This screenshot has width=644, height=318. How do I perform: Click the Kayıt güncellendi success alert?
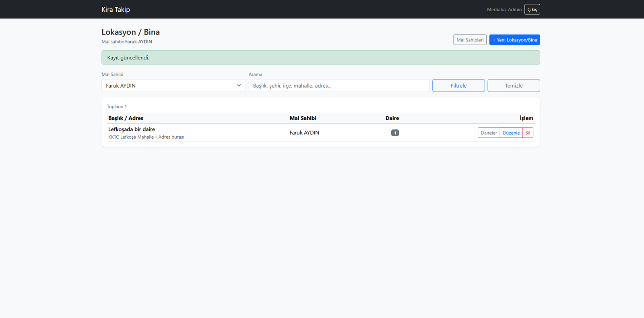pos(320,57)
